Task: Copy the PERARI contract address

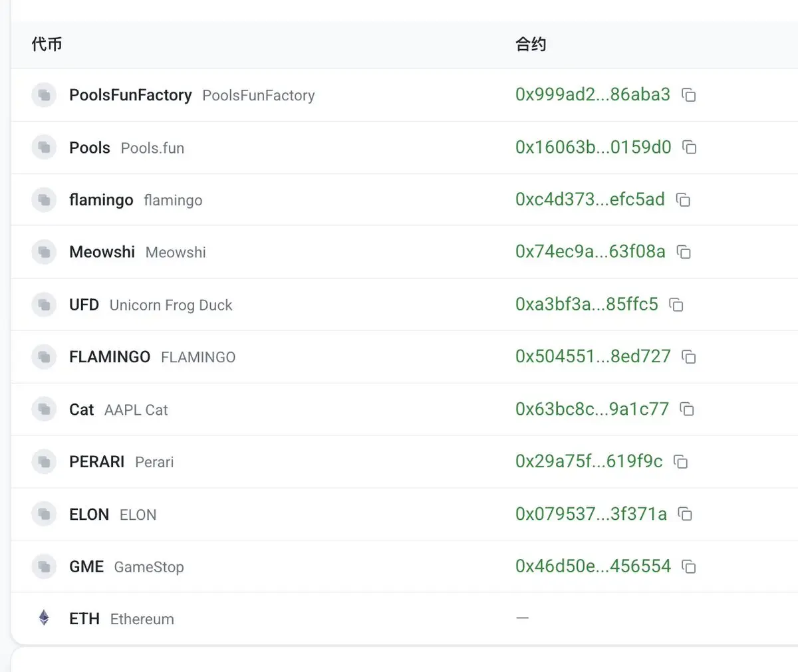Action: pyautogui.click(x=681, y=461)
